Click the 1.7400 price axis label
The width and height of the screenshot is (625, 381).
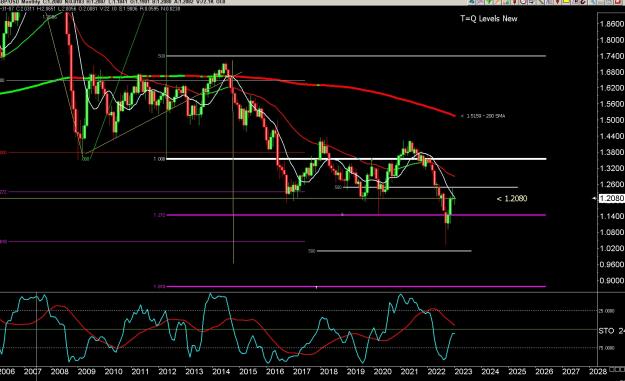[612, 56]
